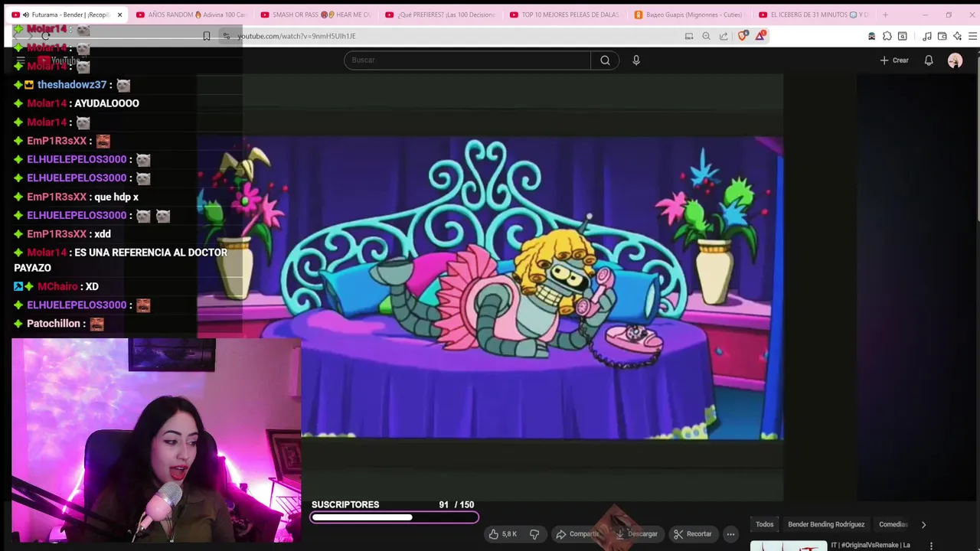This screenshot has height=551, width=980.
Task: Close the Futurama Bender browser tab
Action: click(x=119, y=15)
